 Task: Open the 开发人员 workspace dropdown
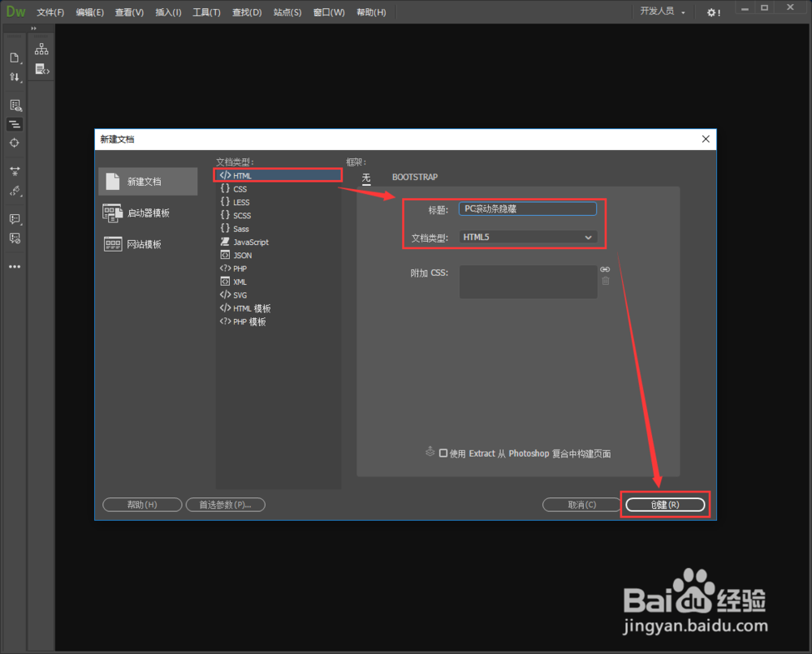[x=659, y=11]
